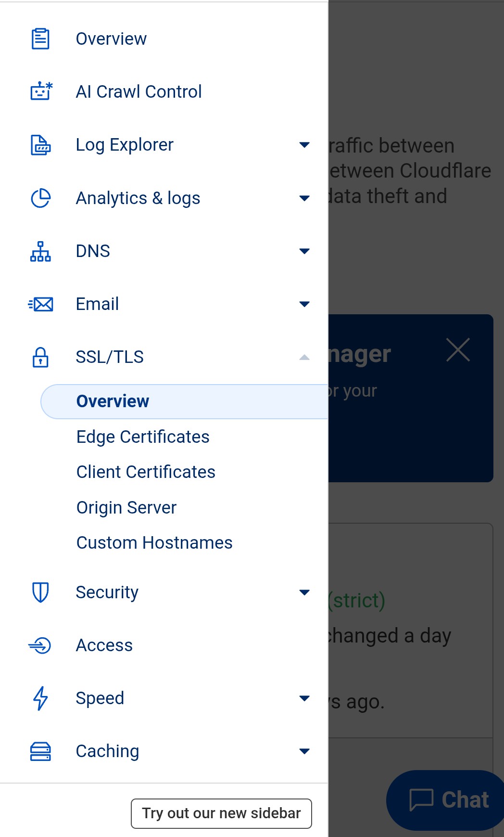Viewport: 504px width, 837px height.
Task: Expand the DNS section arrow
Action: point(304,251)
